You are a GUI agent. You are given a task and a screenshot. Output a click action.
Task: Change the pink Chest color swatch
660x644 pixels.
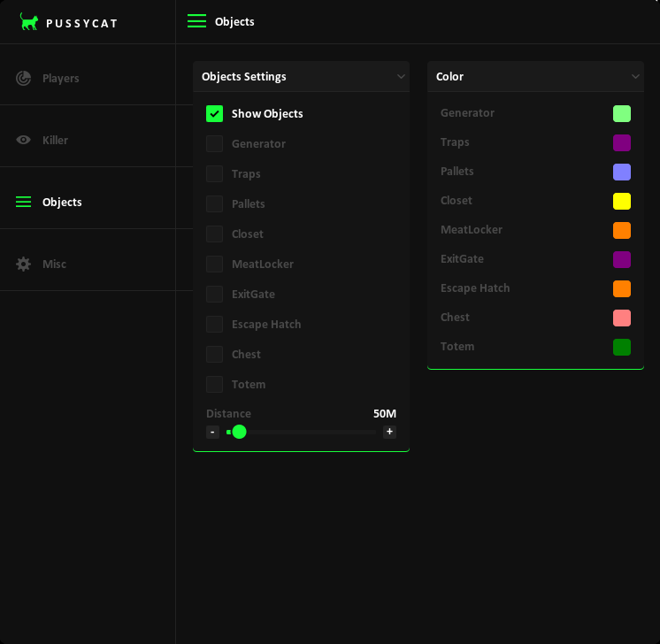pyautogui.click(x=622, y=318)
